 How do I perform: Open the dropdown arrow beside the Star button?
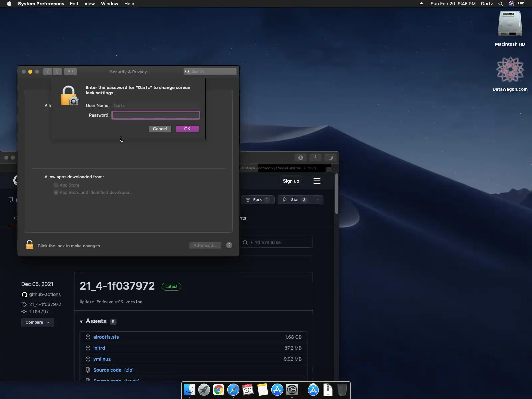point(318,200)
